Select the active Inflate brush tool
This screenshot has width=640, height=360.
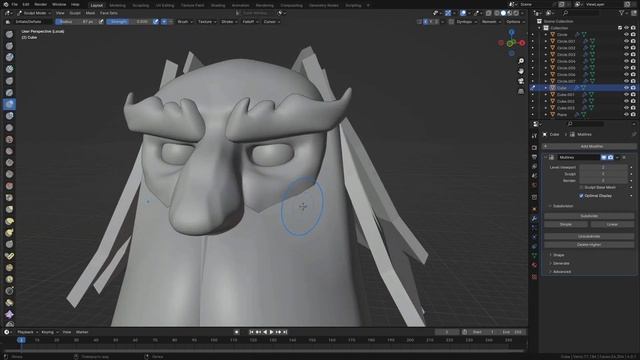point(9,104)
